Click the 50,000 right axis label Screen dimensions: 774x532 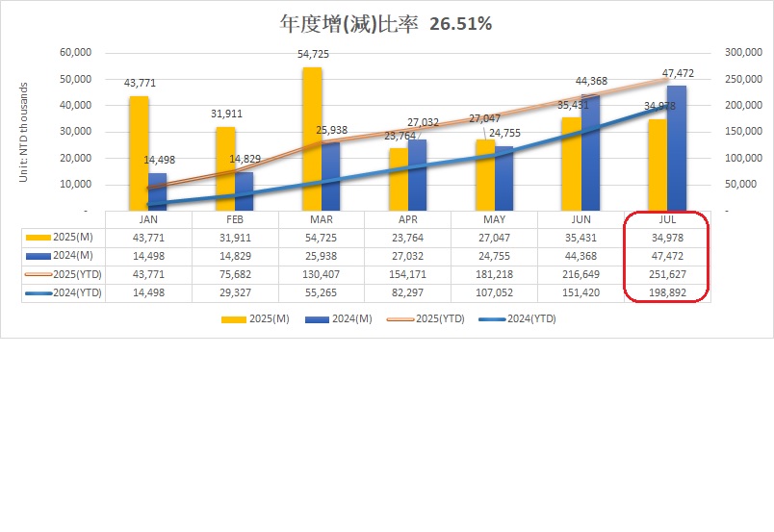[x=740, y=184]
